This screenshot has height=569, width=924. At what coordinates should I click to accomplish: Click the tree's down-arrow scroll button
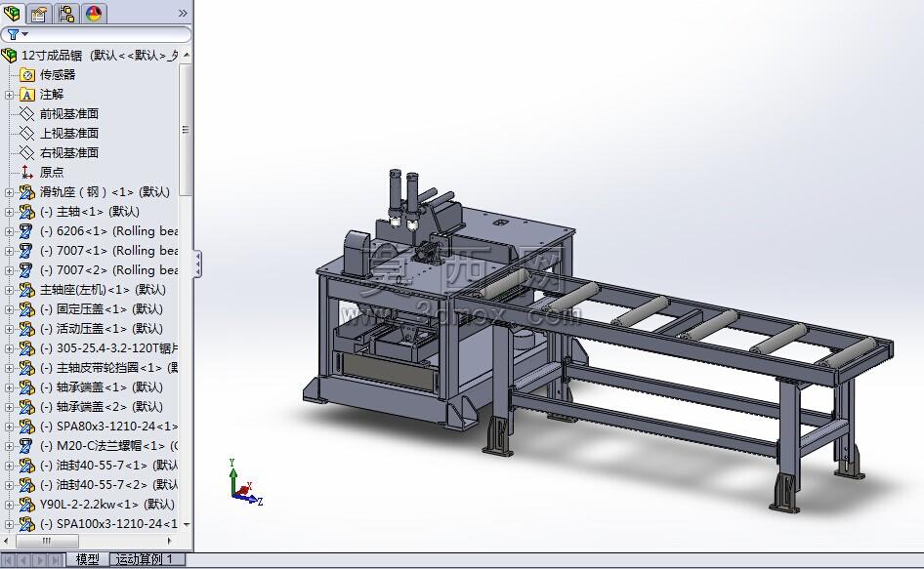[x=187, y=524]
